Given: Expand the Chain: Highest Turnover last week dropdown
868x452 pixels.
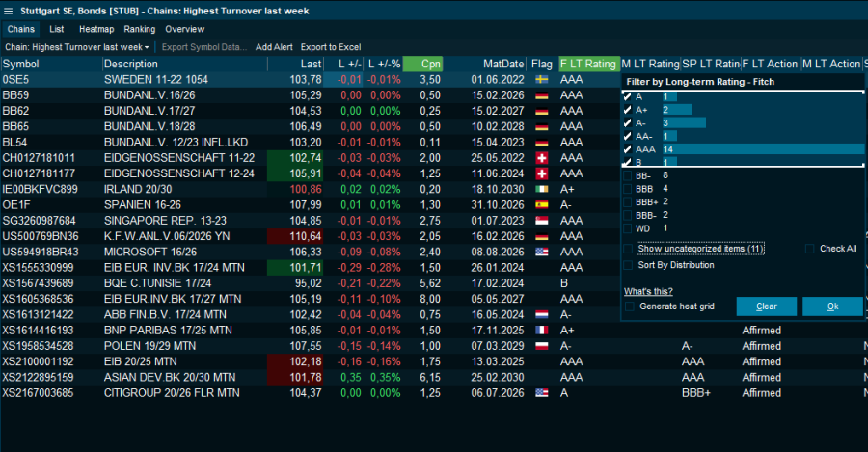Looking at the screenshot, I should coord(77,47).
